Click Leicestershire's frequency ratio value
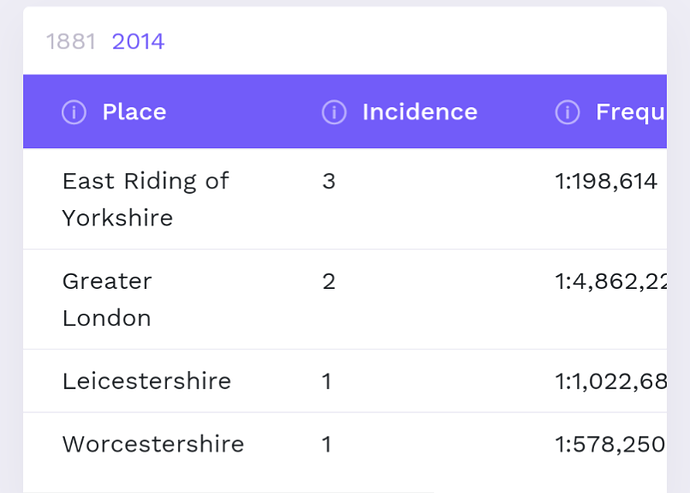690x493 pixels. pos(610,381)
